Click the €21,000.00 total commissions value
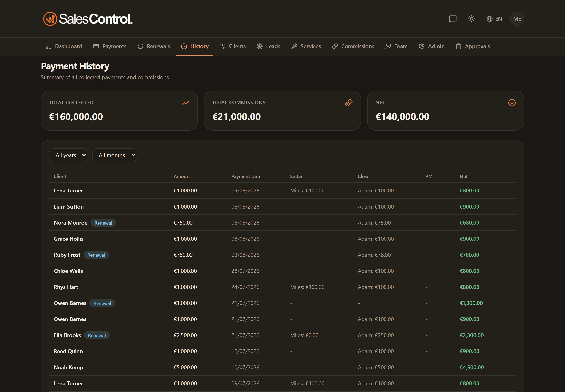Viewport: 565px width, 392px height. pyautogui.click(x=237, y=117)
